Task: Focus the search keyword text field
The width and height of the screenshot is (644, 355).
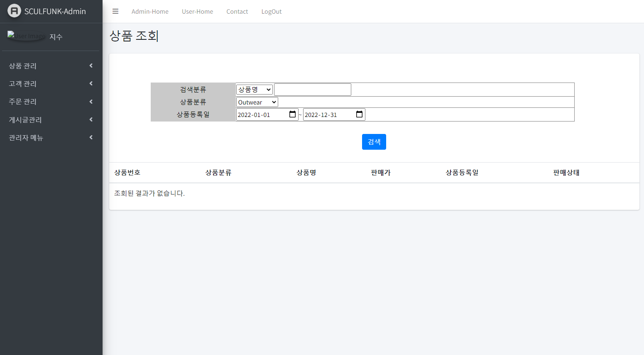Action: pos(313,90)
